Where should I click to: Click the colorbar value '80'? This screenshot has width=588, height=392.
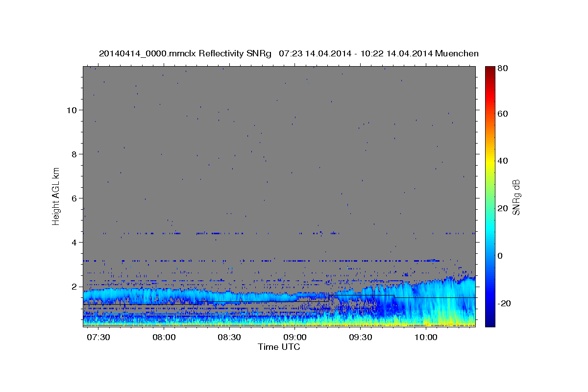coord(503,69)
